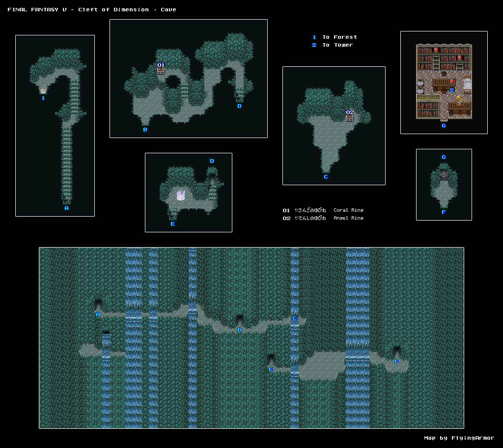This screenshot has height=448, width=503.
Task: Click the B label on the waterfall cliff
Action: [x=239, y=330]
